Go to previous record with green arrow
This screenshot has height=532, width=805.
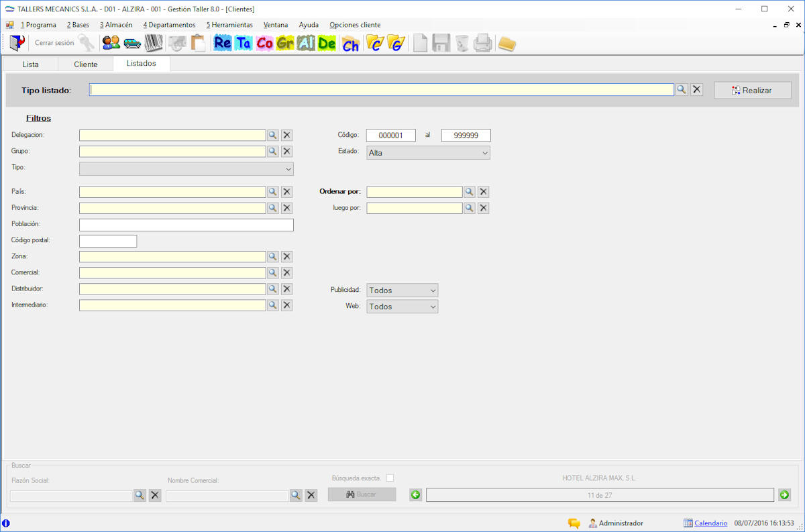(x=416, y=495)
